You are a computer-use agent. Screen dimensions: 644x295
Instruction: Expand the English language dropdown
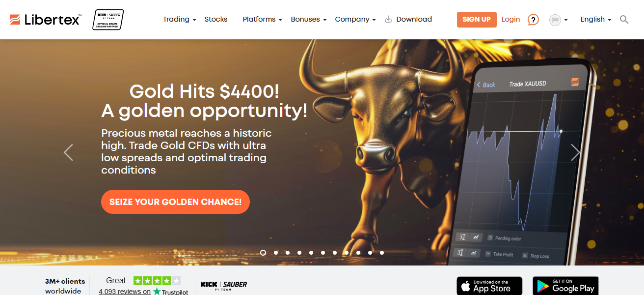click(595, 19)
